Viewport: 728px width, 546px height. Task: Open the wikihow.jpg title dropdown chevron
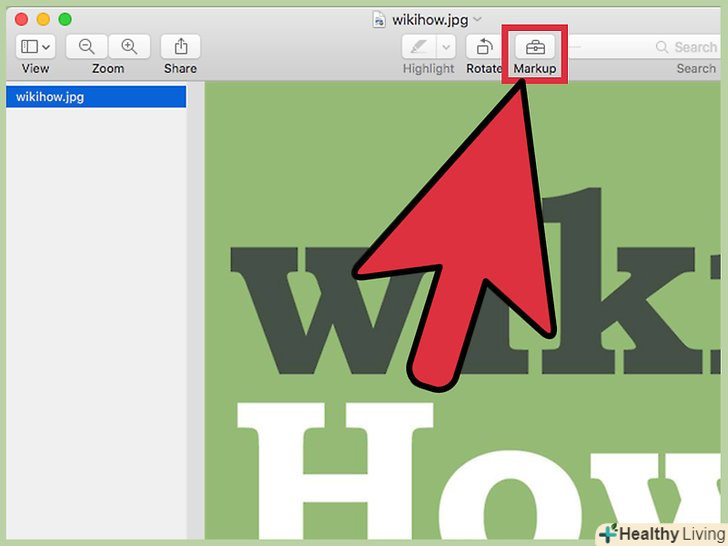[477, 20]
